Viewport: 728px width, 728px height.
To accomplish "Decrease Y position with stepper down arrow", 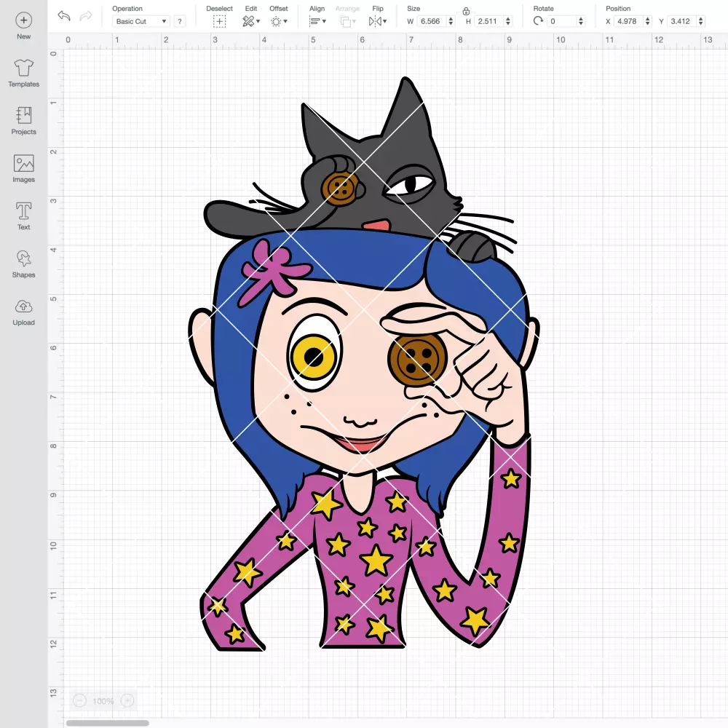I will tap(700, 24).
